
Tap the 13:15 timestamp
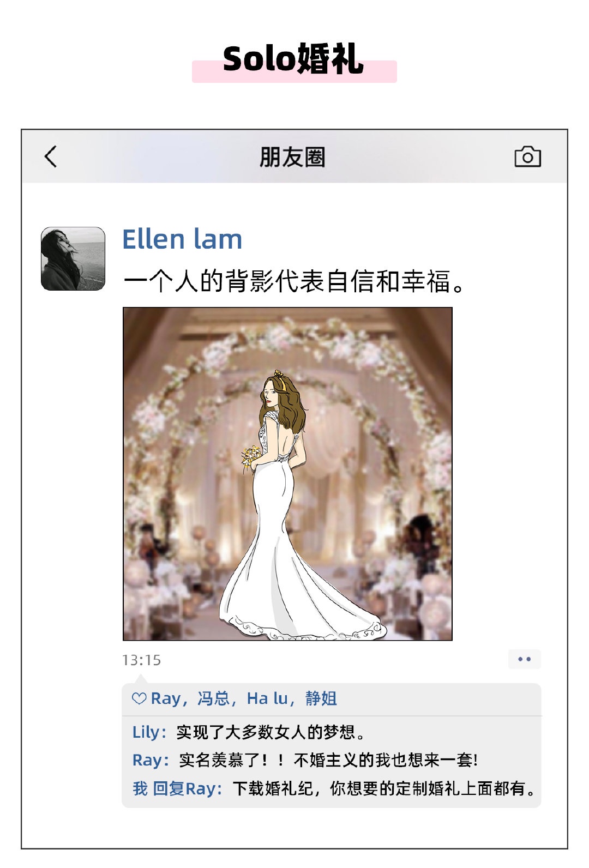[x=141, y=660]
